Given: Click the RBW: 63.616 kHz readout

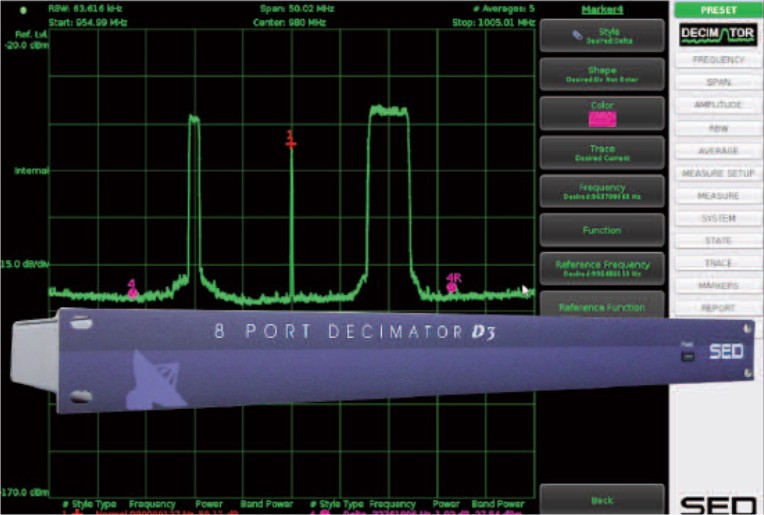Looking at the screenshot, I should 85,9.
